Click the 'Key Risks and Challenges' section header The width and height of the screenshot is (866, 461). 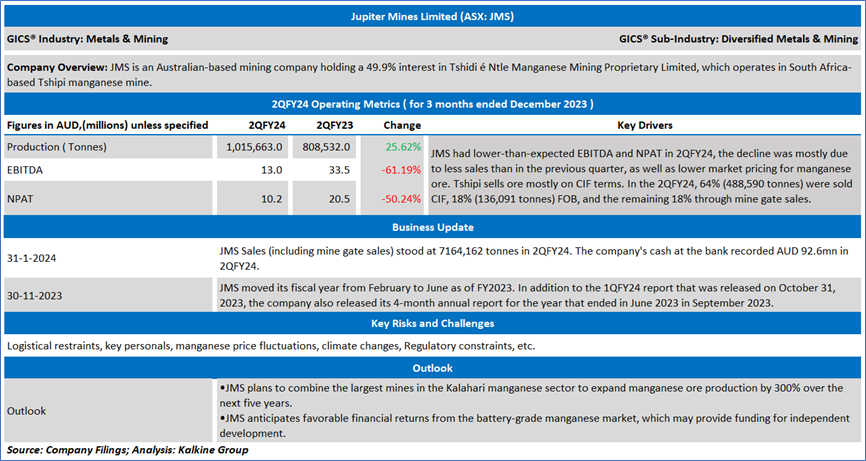[x=432, y=324]
